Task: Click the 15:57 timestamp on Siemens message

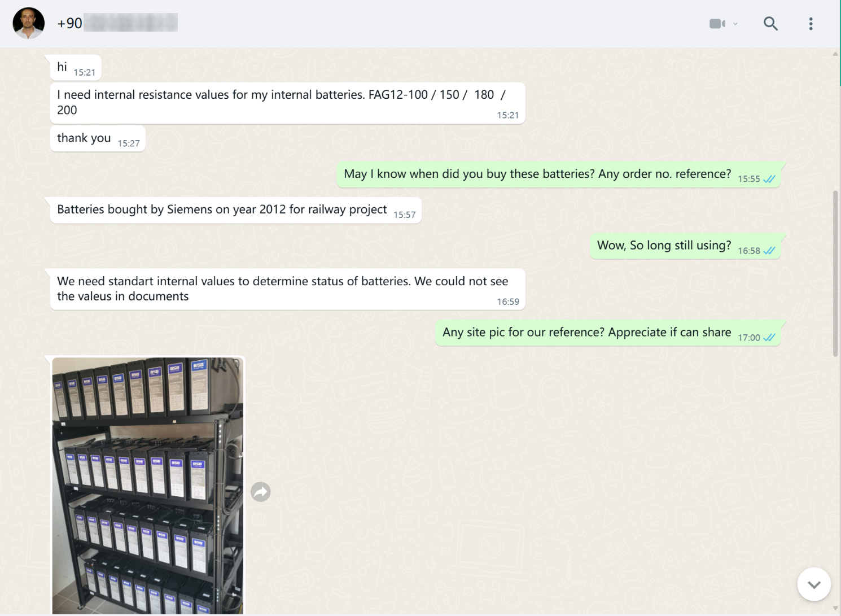Action: pyautogui.click(x=405, y=215)
